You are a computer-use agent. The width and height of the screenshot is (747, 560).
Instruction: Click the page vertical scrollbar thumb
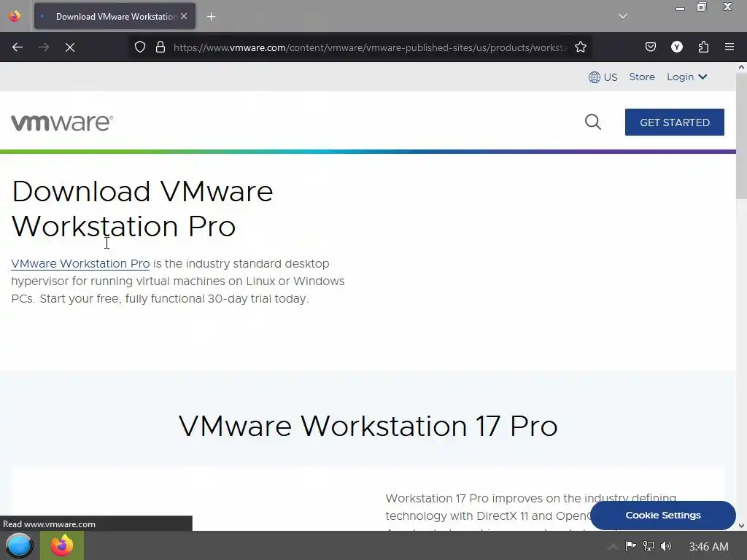pyautogui.click(x=741, y=136)
